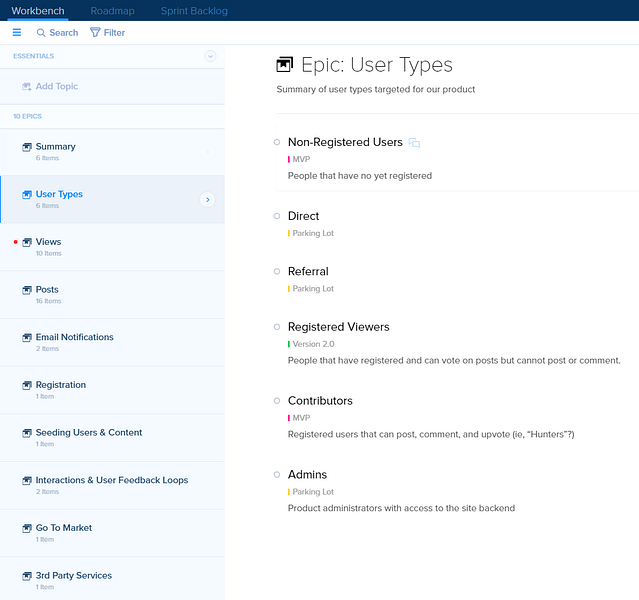
Task: Collapse the Essentials section chevron
Action: (x=210, y=56)
